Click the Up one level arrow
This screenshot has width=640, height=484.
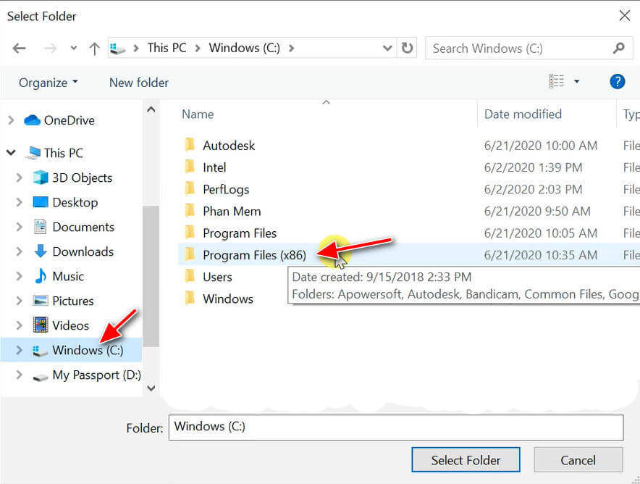(94, 48)
